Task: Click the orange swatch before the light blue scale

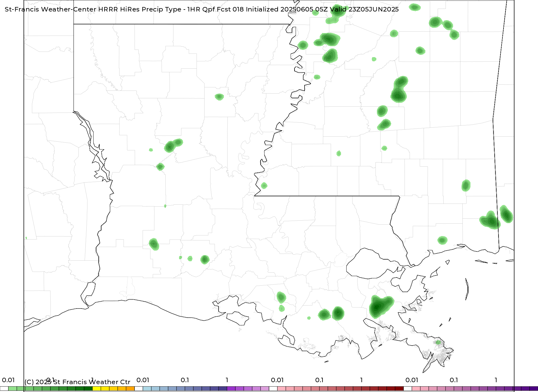Action: pos(130,389)
